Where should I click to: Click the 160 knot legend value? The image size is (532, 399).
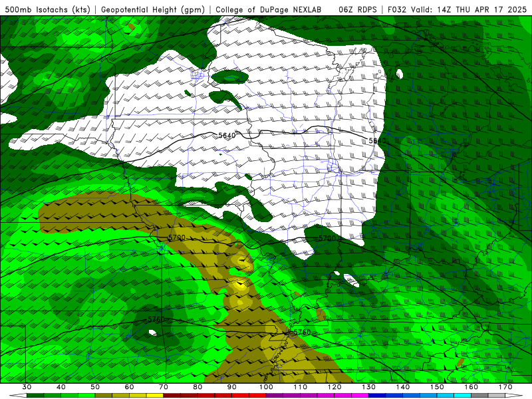tap(471, 387)
